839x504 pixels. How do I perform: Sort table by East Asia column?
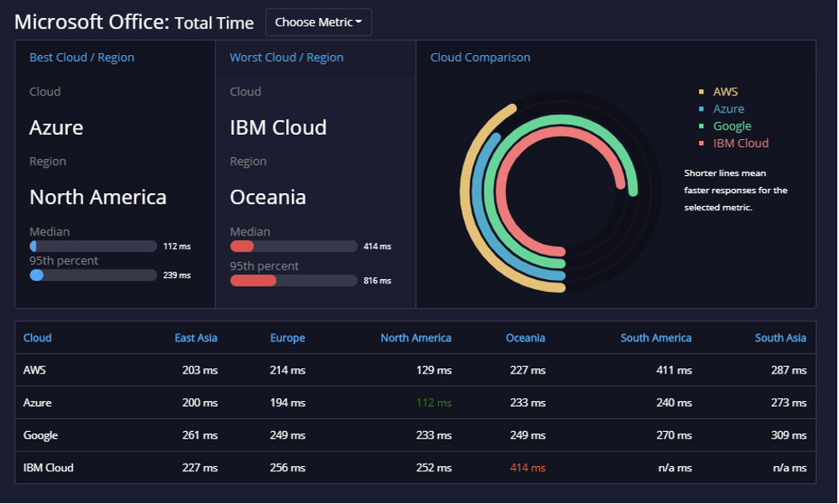click(196, 338)
